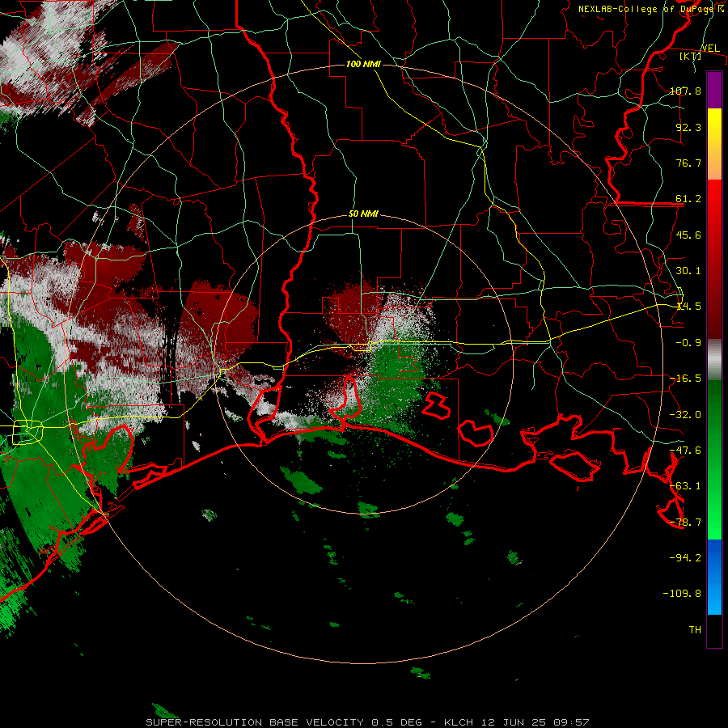Screen dimensions: 728x728
Task: Click the 76.7 scale value
Action: 688,163
